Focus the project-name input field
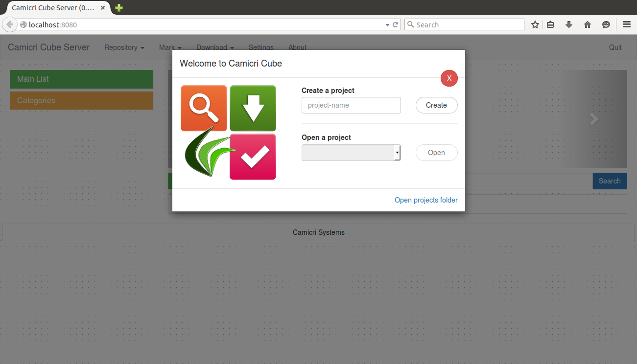Viewport: 637px width, 364px height. (x=351, y=105)
